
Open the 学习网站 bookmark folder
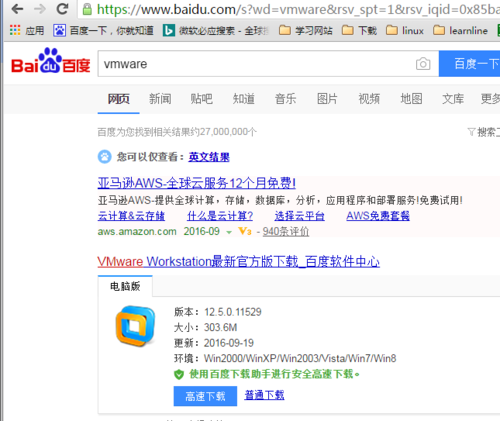(x=306, y=31)
